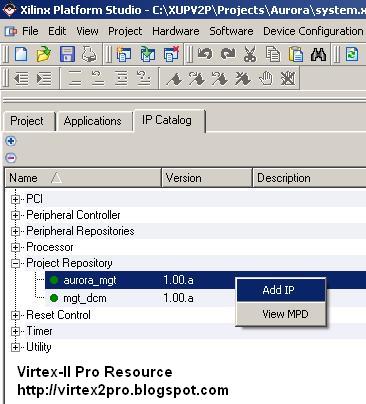Open the Project menu
The image size is (366, 404).
click(x=125, y=31)
